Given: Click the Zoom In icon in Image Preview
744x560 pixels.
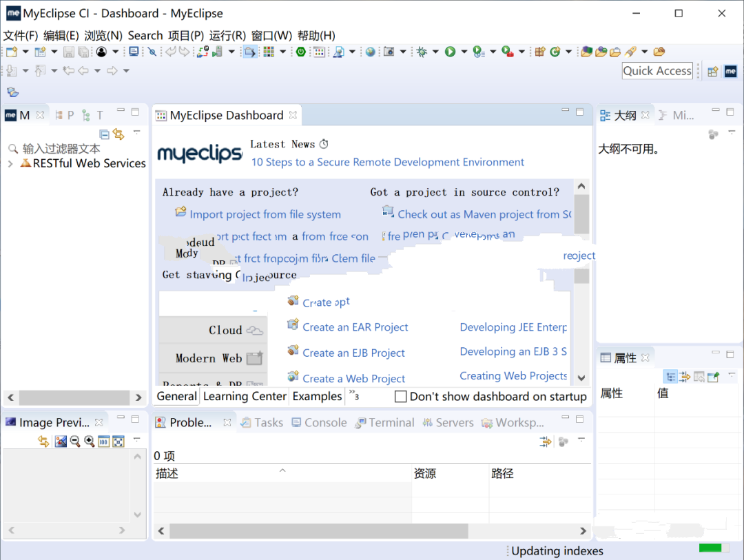Looking at the screenshot, I should click(89, 442).
